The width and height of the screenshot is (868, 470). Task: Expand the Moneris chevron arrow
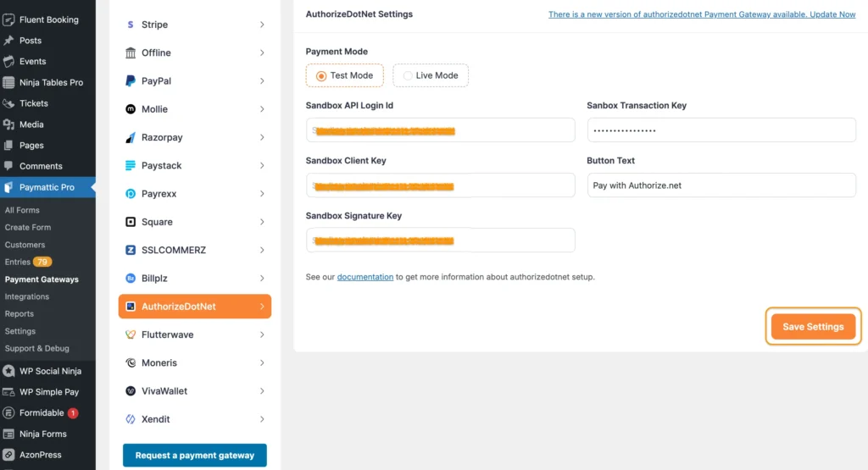[x=262, y=362]
